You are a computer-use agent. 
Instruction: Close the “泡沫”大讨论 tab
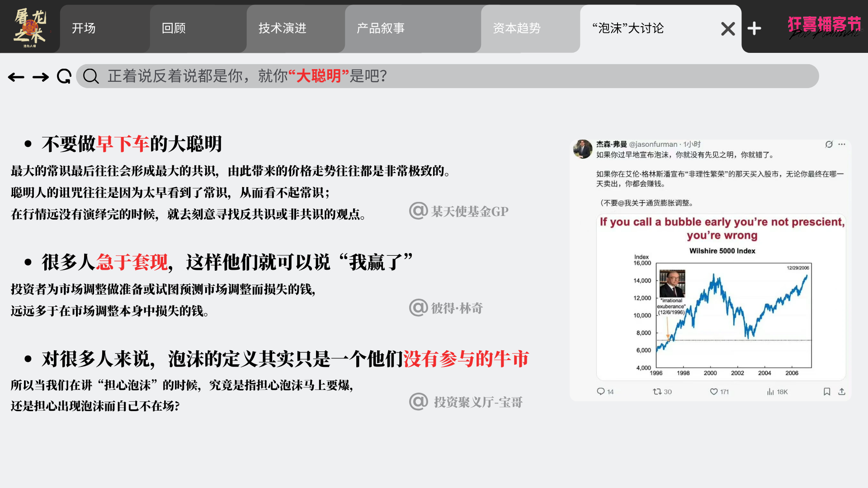coord(728,28)
